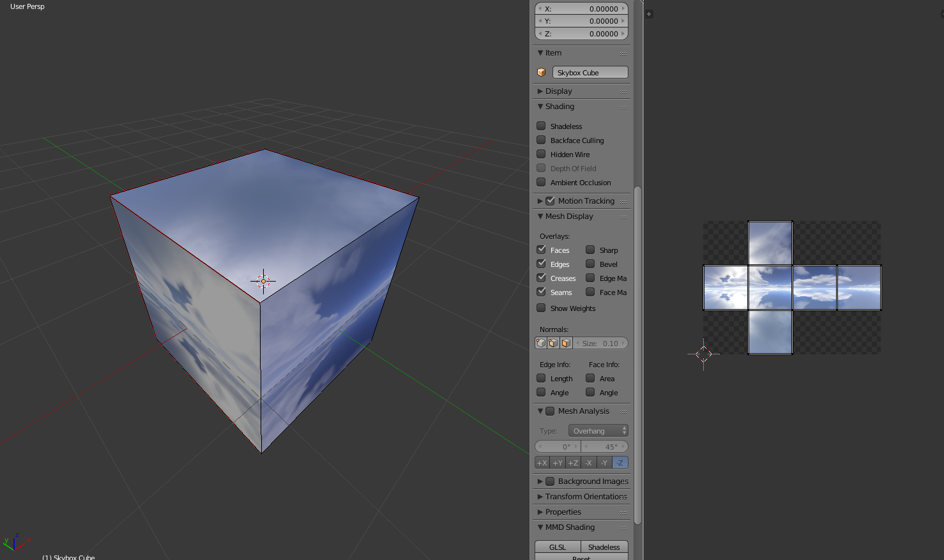Click the plus icon to reveal hidden panel

649,13
